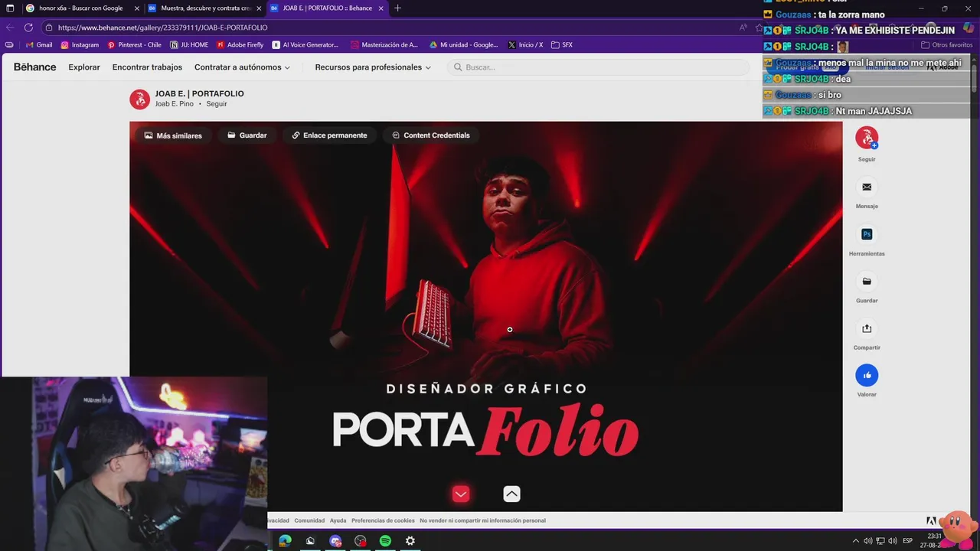Open the Gmail bookmark

[x=39, y=45]
